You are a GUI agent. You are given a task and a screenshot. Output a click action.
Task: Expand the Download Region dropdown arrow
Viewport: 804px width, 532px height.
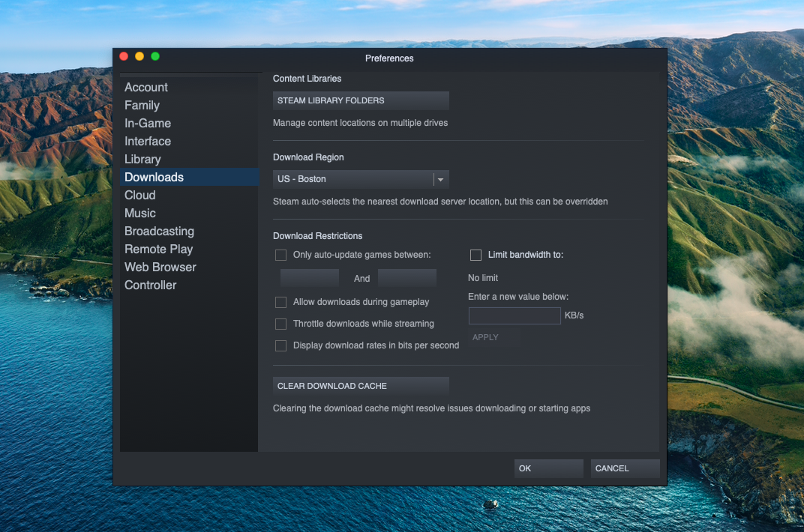click(441, 179)
